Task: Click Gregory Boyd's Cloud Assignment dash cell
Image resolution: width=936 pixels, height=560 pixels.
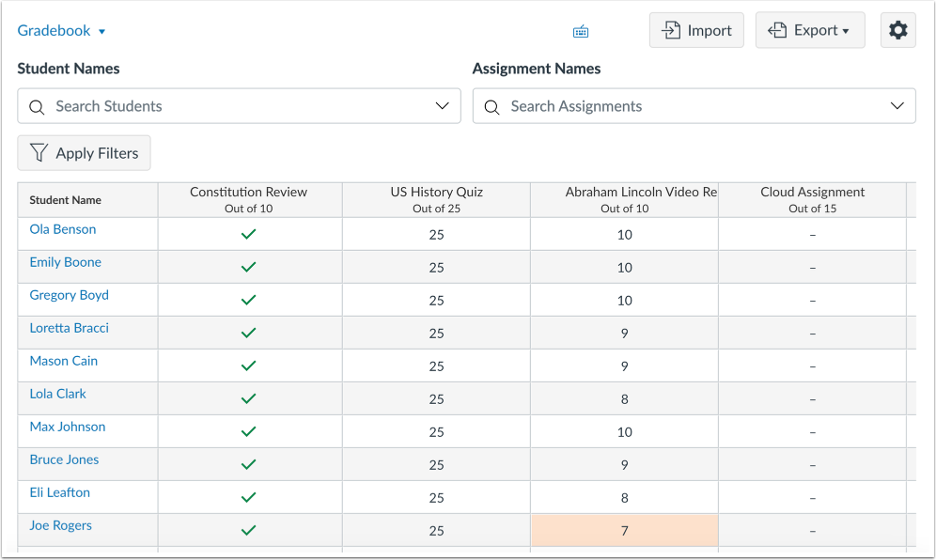Action: point(812,299)
